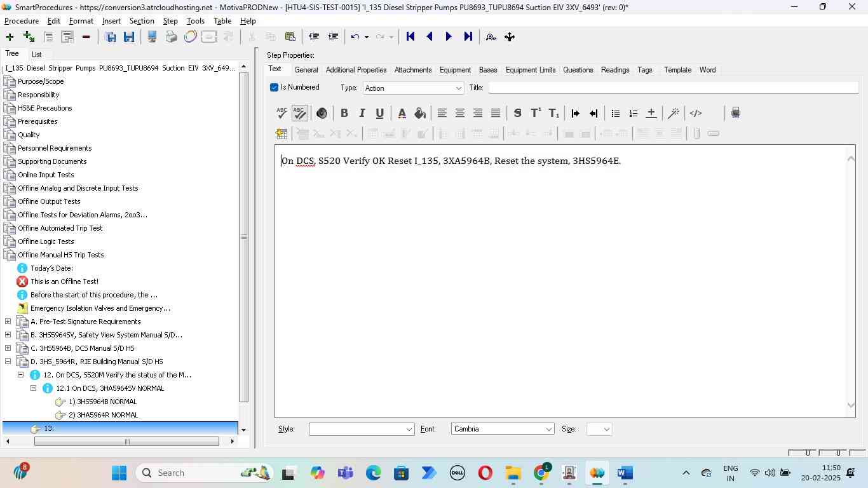The height and width of the screenshot is (488, 868).
Task: Click the undo arrow icon
Action: point(355,37)
